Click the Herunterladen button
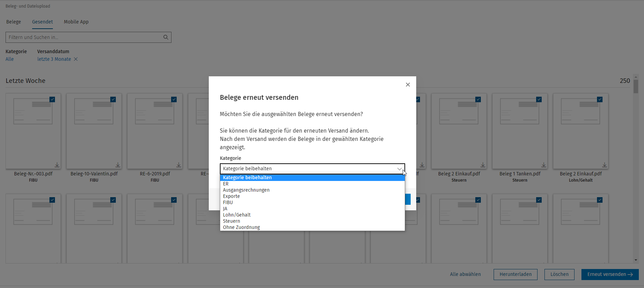This screenshot has height=288, width=644. (515, 274)
